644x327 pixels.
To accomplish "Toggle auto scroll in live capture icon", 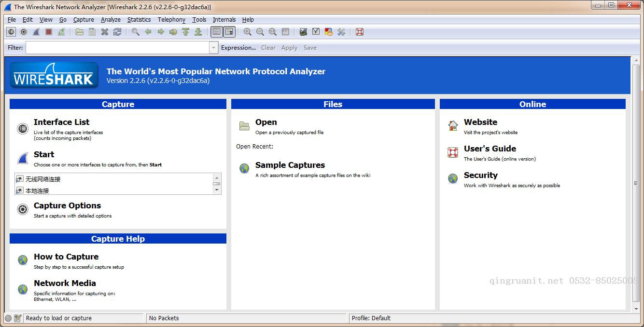I will [229, 32].
